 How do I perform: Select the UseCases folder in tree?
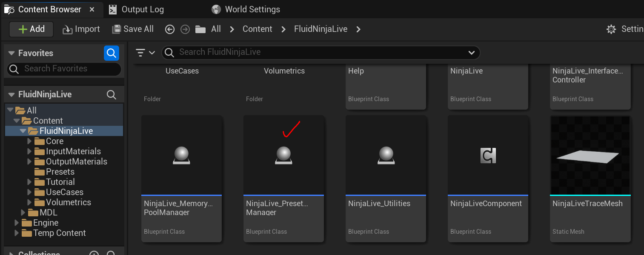(x=64, y=192)
